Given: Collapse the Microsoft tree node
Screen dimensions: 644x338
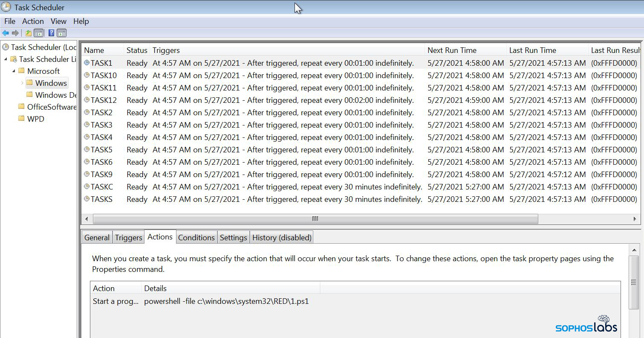Looking at the screenshot, I should click(x=13, y=71).
